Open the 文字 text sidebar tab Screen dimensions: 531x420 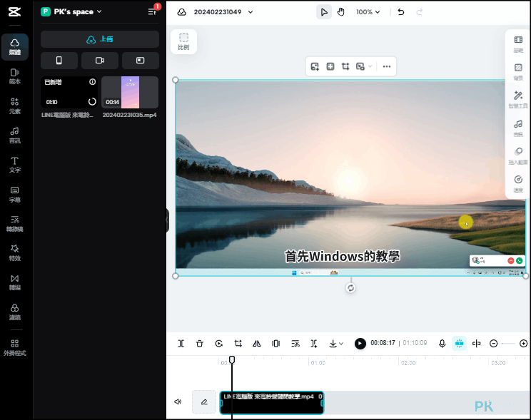click(14, 165)
